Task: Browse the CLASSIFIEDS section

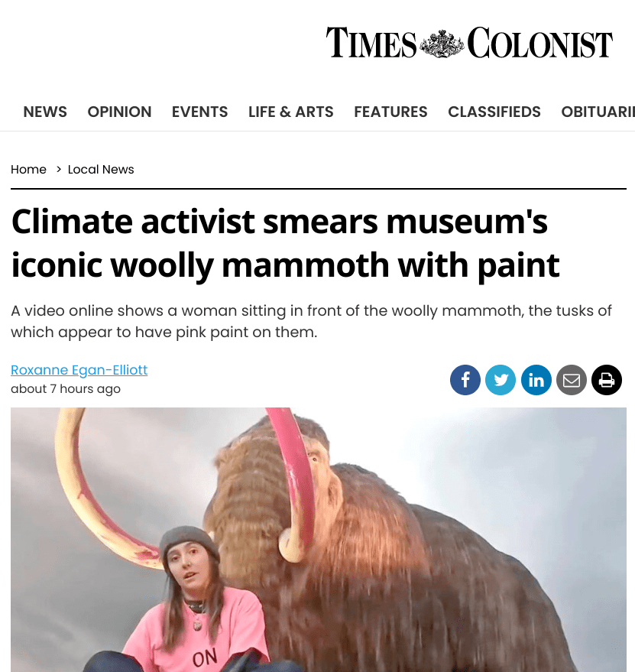Action: pyautogui.click(x=494, y=112)
